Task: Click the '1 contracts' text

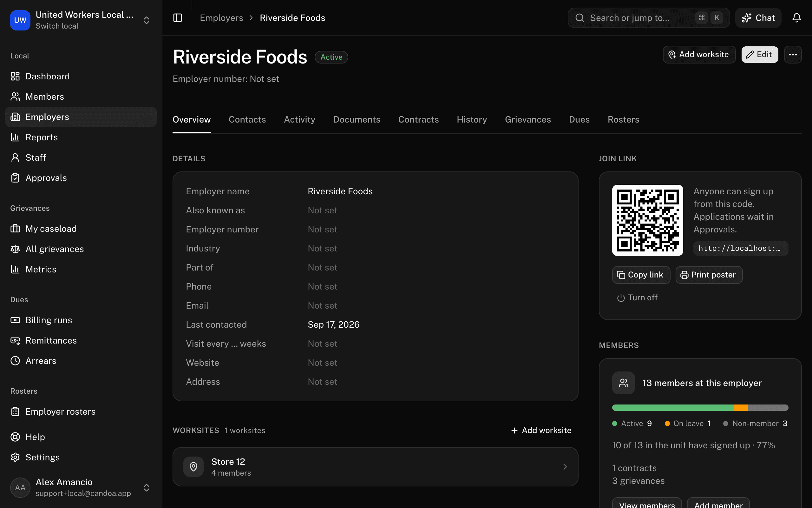Action: 634,468
